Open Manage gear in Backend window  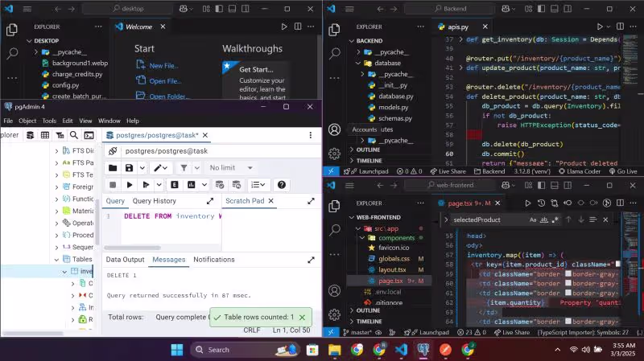pyautogui.click(x=335, y=154)
